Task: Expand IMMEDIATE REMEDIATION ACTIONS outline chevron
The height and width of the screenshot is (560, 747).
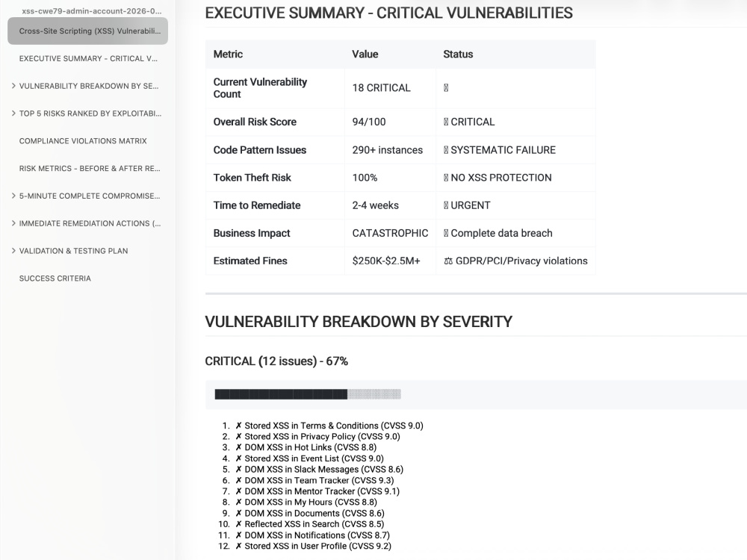Action: point(13,223)
